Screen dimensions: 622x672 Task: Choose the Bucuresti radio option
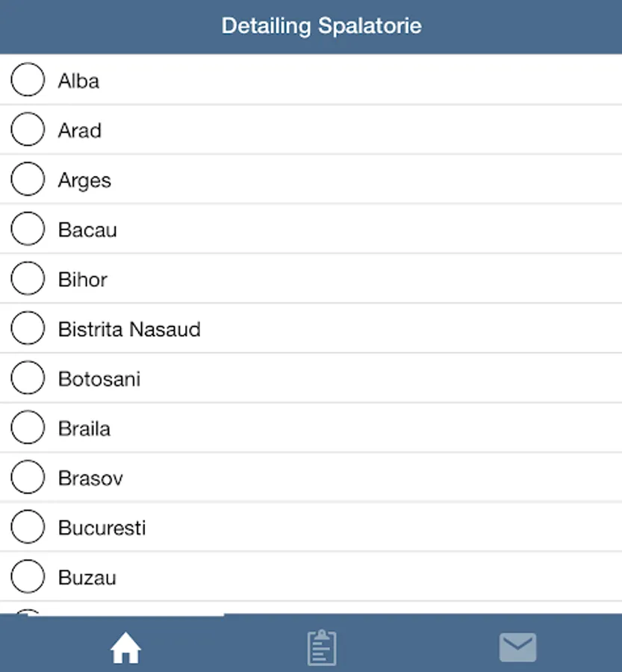click(x=28, y=527)
